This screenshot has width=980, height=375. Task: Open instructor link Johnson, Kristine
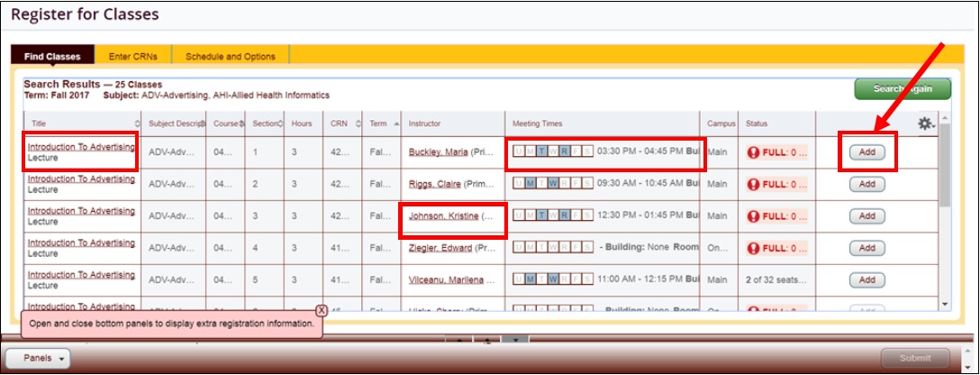pos(443,216)
